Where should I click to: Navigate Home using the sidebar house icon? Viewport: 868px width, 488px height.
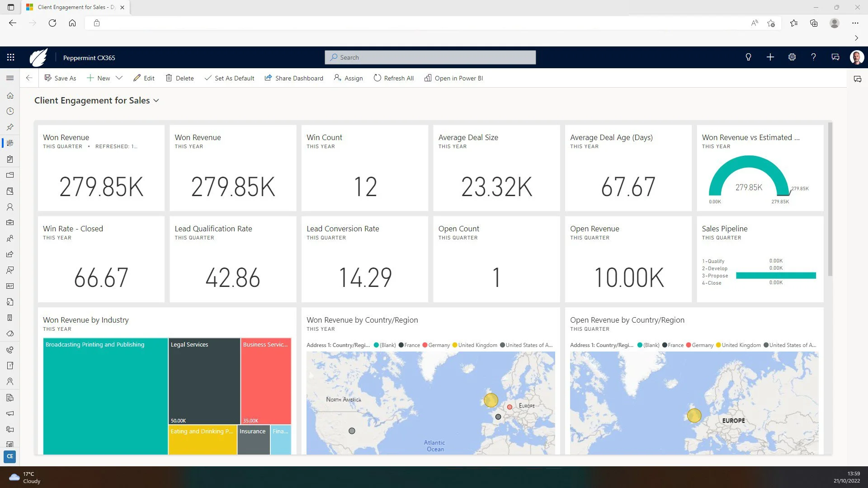pyautogui.click(x=10, y=95)
